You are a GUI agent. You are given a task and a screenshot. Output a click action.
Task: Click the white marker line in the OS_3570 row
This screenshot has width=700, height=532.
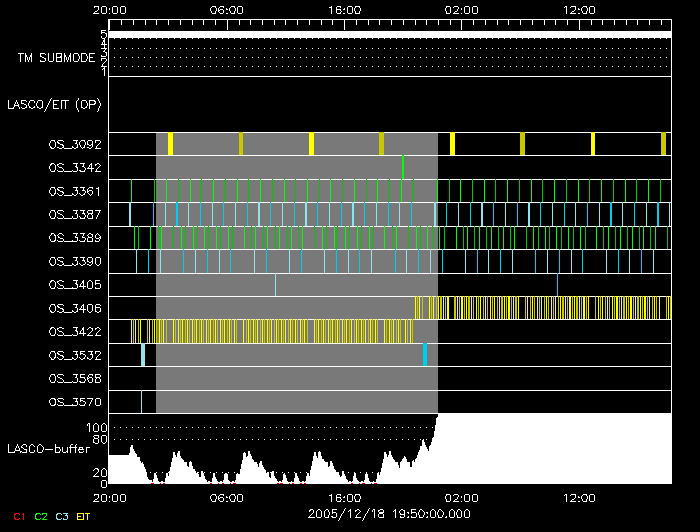[x=141, y=402]
